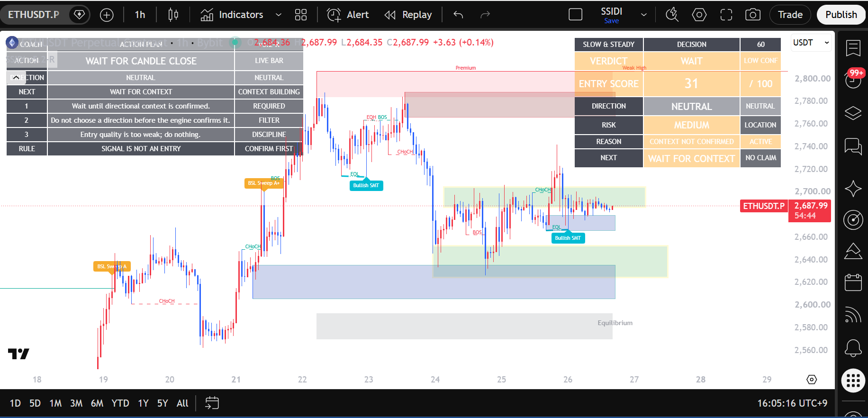Screen dimensions: 868x418
Task: Open the ETHUSDT.P symbol search
Action: tap(34, 15)
